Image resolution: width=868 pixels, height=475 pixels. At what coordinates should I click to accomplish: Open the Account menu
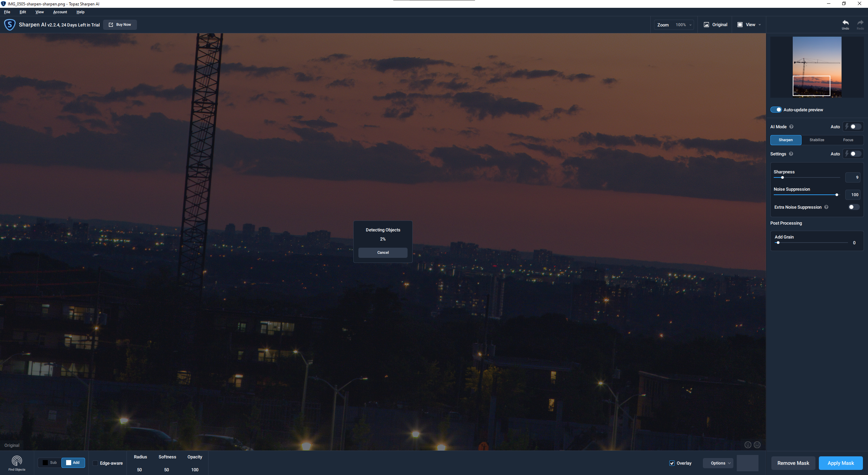(x=60, y=12)
